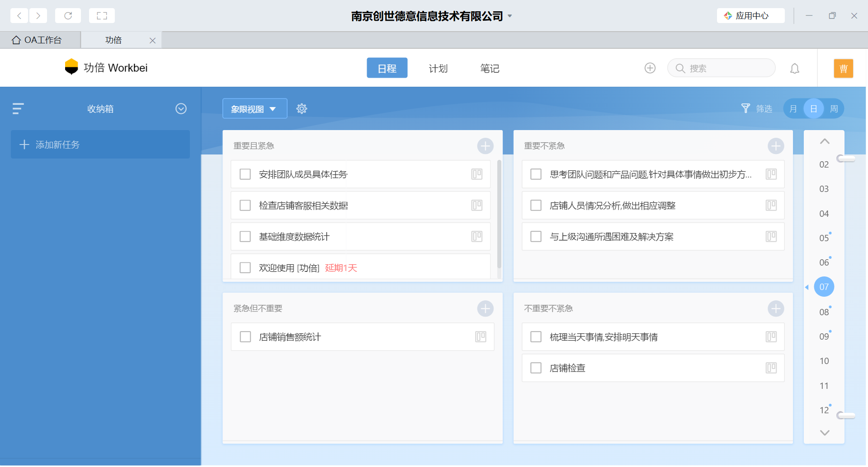Click the 重要且紧急 quadrant scrollbar
The width and height of the screenshot is (868, 467).
click(x=499, y=215)
